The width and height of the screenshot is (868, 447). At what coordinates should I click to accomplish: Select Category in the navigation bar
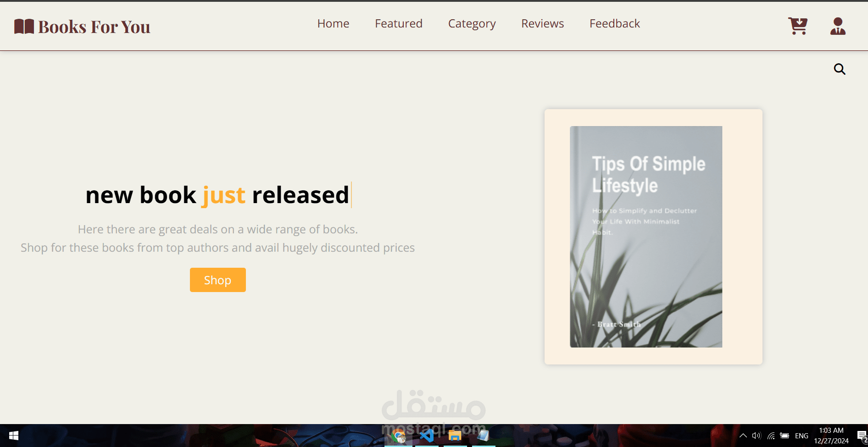point(472,24)
